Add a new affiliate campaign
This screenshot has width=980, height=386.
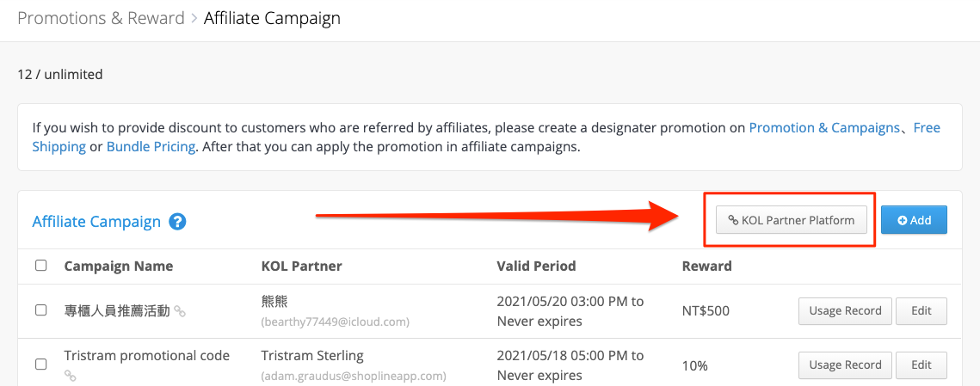[914, 220]
